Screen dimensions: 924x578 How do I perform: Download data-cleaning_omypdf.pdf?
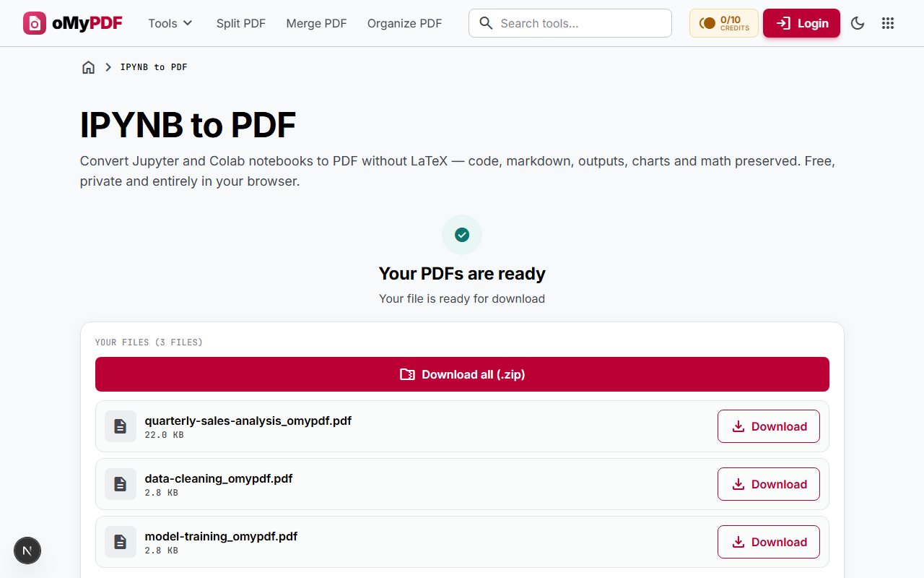[768, 484]
